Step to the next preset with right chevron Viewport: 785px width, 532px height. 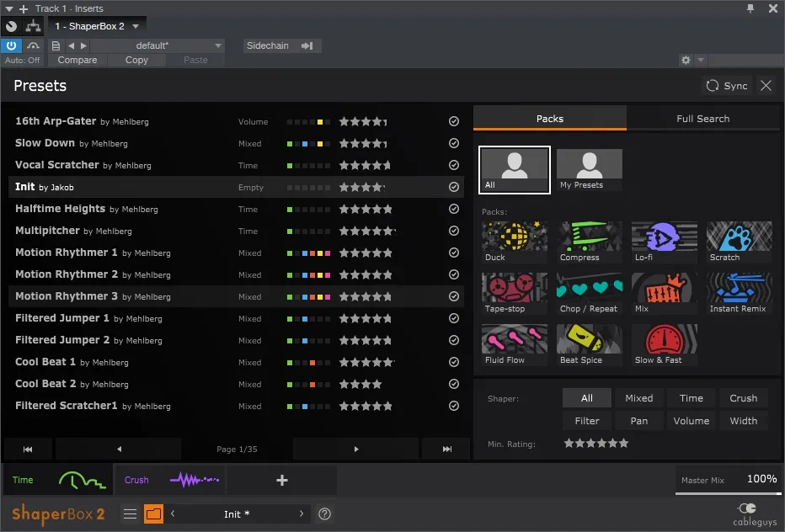click(302, 513)
